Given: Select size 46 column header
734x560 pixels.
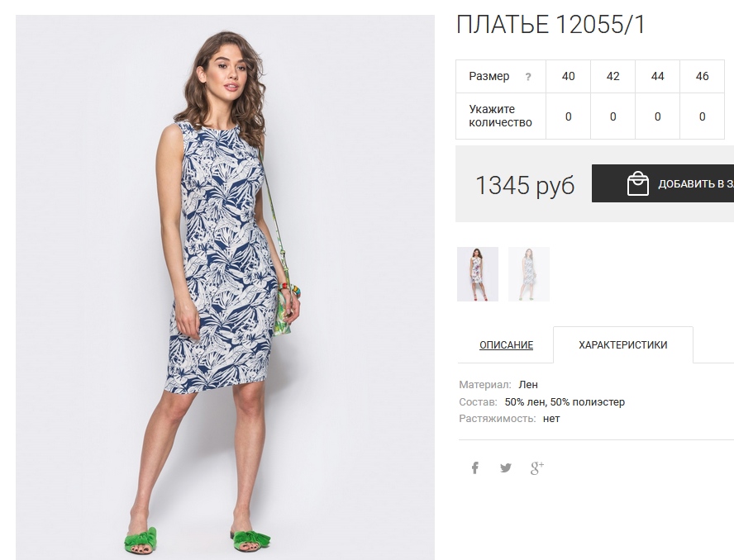Looking at the screenshot, I should [702, 76].
